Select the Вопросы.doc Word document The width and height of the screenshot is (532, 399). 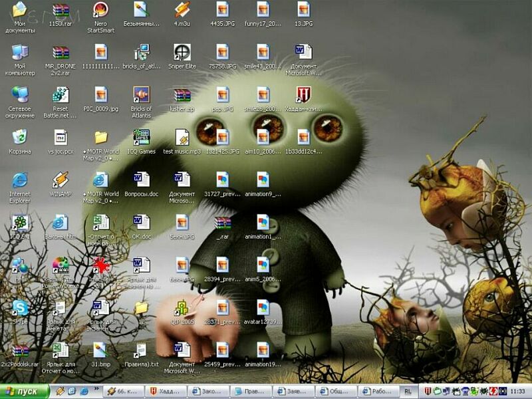tap(141, 180)
